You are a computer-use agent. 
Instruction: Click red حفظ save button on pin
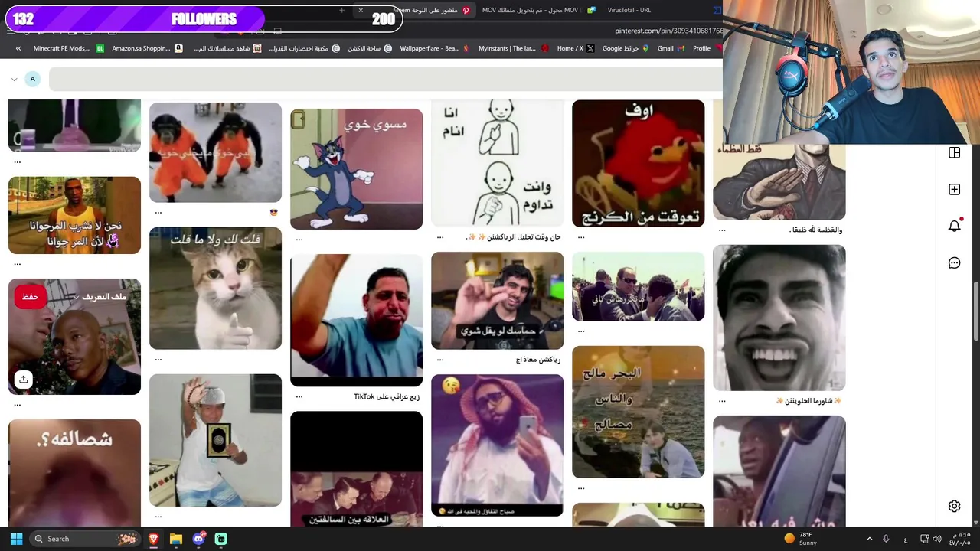click(31, 296)
